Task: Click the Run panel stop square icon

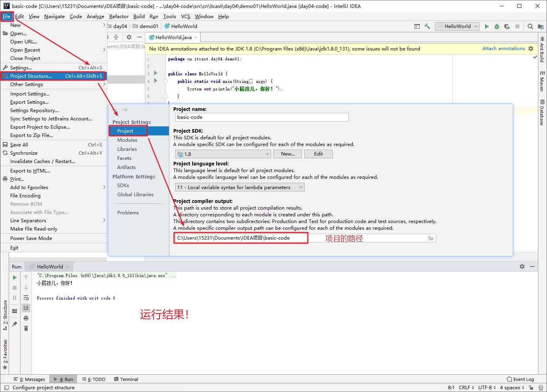Action: point(15,288)
